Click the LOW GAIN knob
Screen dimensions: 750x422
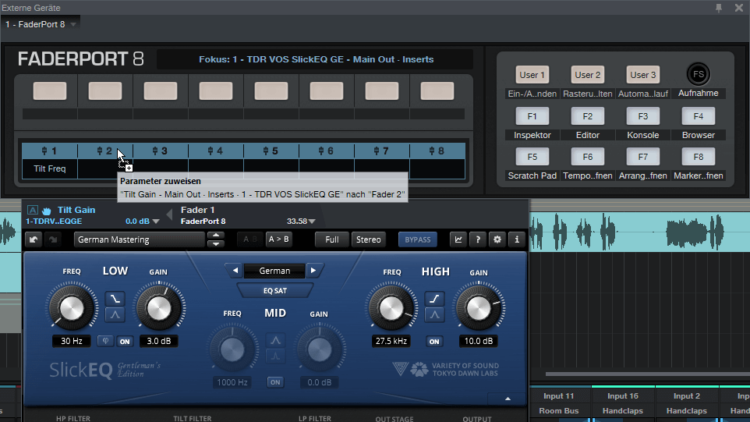point(159,309)
